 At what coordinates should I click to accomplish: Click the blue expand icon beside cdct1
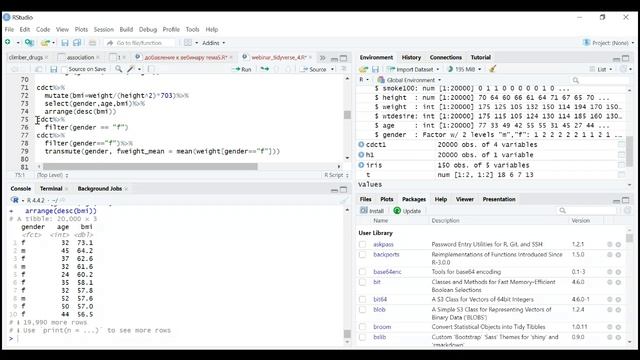click(361, 144)
